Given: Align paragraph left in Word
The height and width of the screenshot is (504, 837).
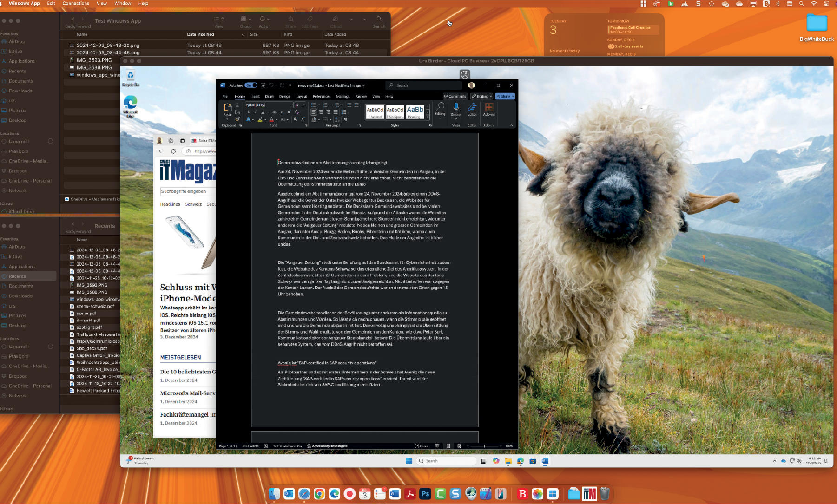Looking at the screenshot, I should pos(314,112).
